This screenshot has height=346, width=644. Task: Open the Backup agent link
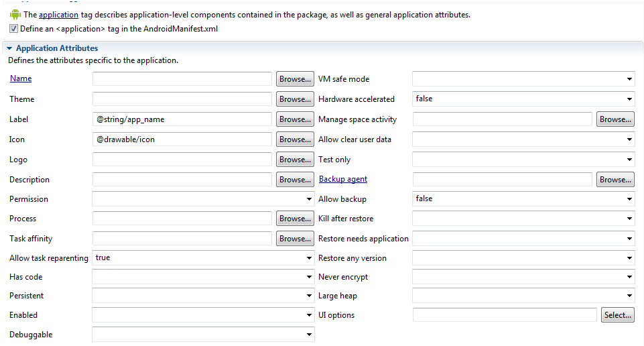(342, 179)
